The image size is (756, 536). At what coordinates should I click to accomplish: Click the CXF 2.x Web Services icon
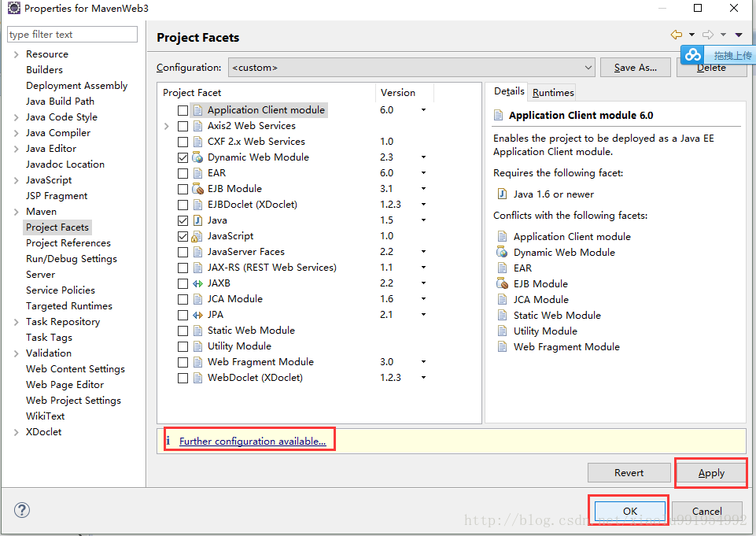click(x=197, y=142)
